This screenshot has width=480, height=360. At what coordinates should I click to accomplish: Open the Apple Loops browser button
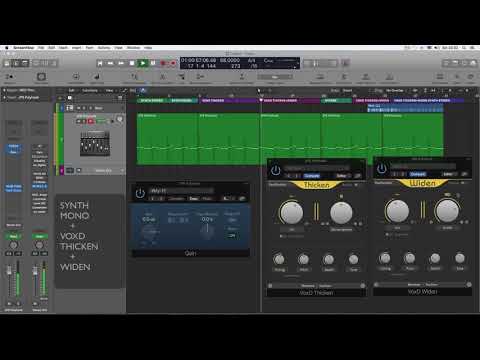(x=464, y=63)
